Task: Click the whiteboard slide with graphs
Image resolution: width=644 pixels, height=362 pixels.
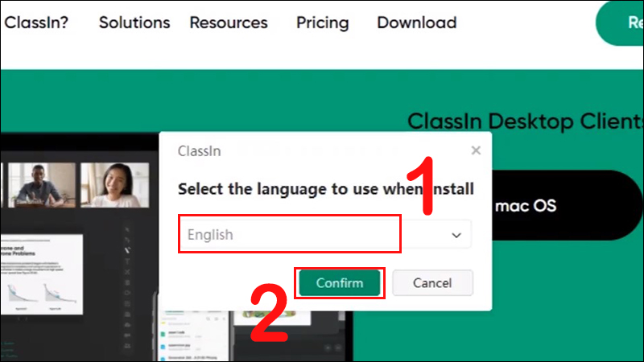Action: 41,274
